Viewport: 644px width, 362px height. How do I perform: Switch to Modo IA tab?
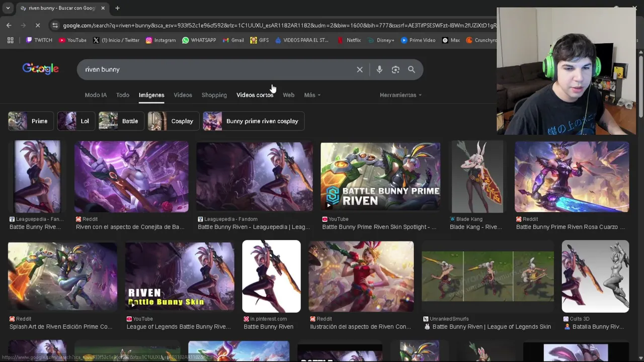tap(96, 95)
